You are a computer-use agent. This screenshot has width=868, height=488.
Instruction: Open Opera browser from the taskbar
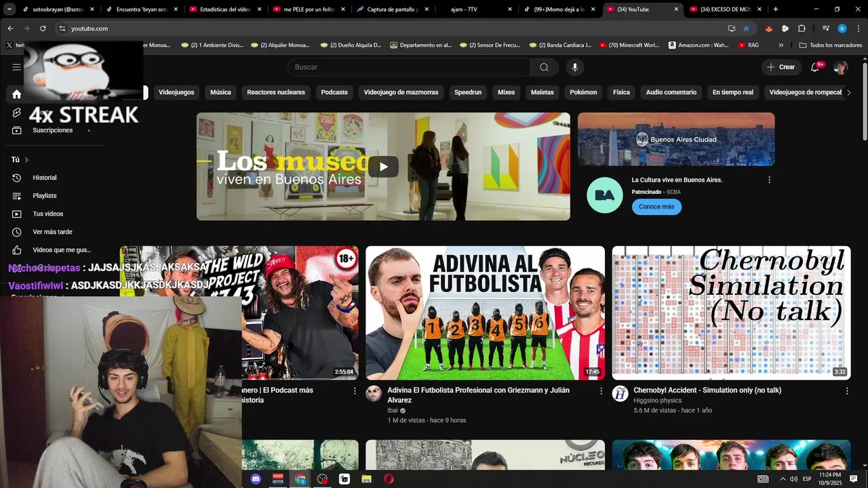[389, 479]
